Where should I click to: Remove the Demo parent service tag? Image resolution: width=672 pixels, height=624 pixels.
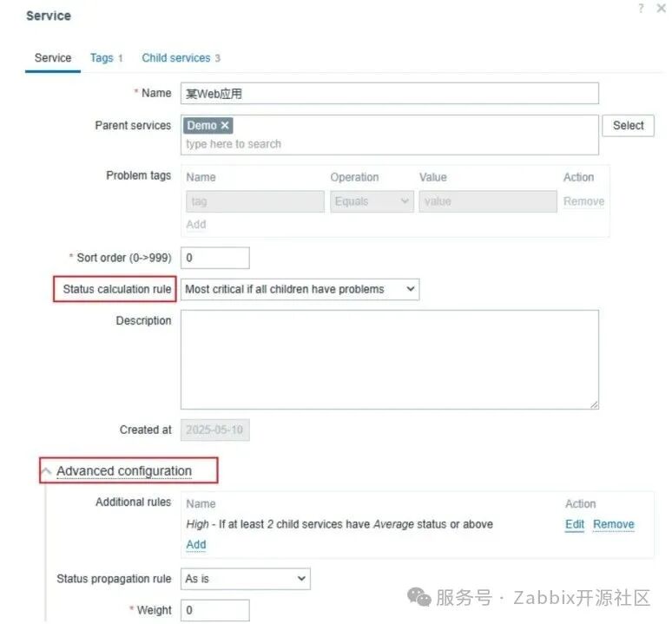[x=225, y=126]
